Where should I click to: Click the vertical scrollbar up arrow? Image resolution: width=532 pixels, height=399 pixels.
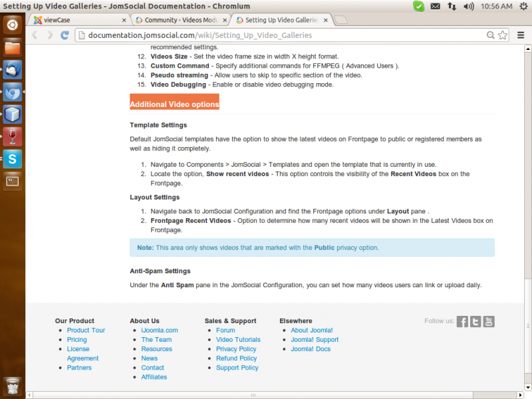(x=527, y=49)
